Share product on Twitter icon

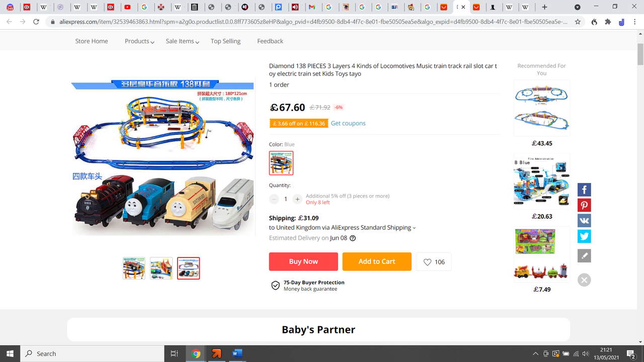point(584,236)
